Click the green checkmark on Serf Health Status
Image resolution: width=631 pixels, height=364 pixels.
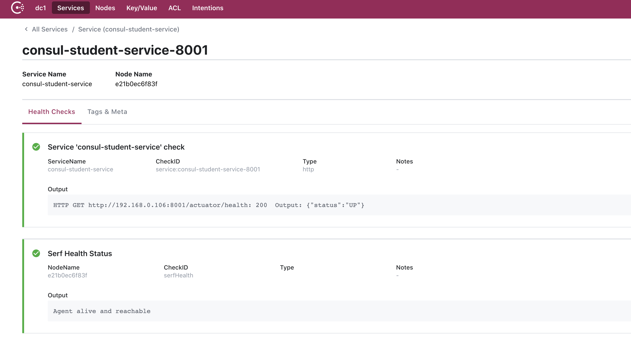(x=36, y=253)
